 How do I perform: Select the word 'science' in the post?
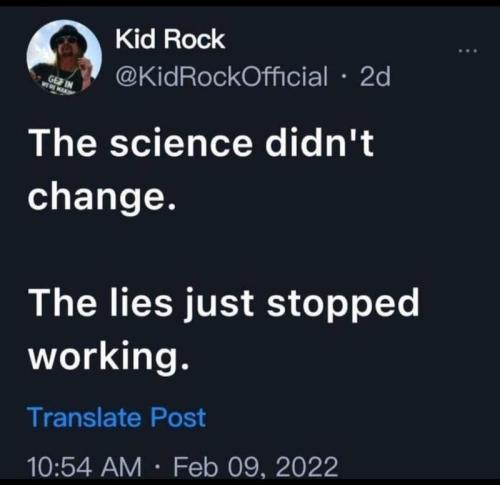[x=181, y=144]
